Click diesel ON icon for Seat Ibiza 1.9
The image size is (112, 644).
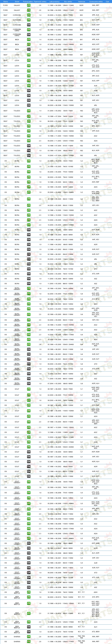tap(29, 49)
